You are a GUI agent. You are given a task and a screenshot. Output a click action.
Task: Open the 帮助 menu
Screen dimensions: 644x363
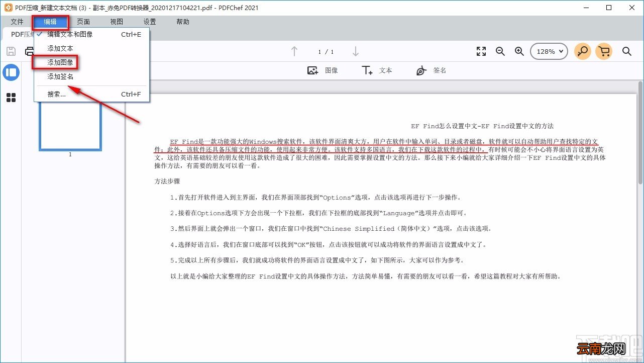pyautogui.click(x=183, y=22)
